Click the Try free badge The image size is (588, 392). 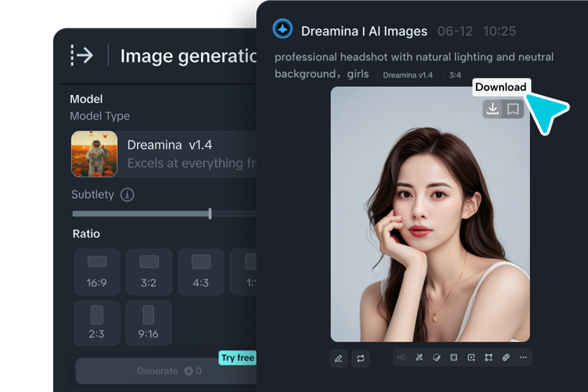pyautogui.click(x=237, y=358)
